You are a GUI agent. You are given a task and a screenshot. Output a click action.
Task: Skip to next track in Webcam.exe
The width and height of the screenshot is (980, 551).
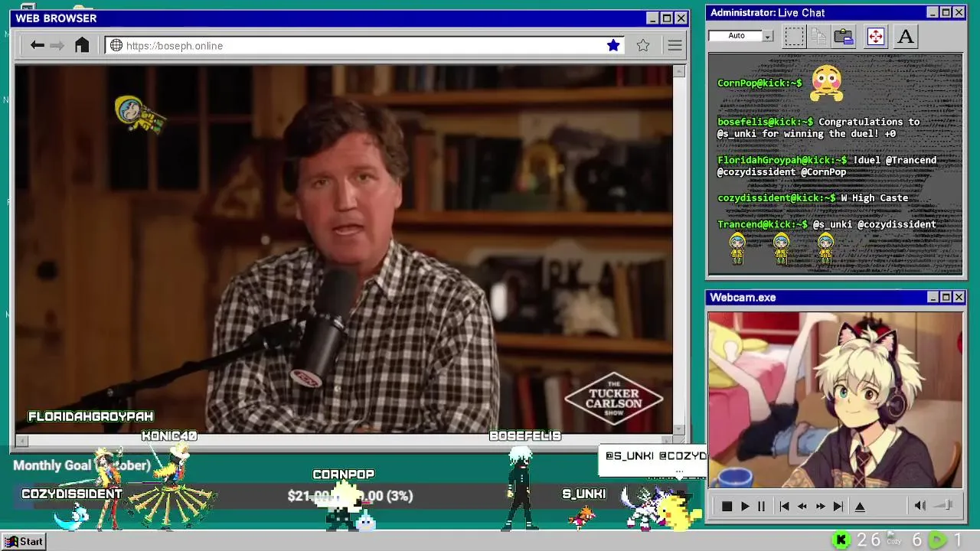838,506
